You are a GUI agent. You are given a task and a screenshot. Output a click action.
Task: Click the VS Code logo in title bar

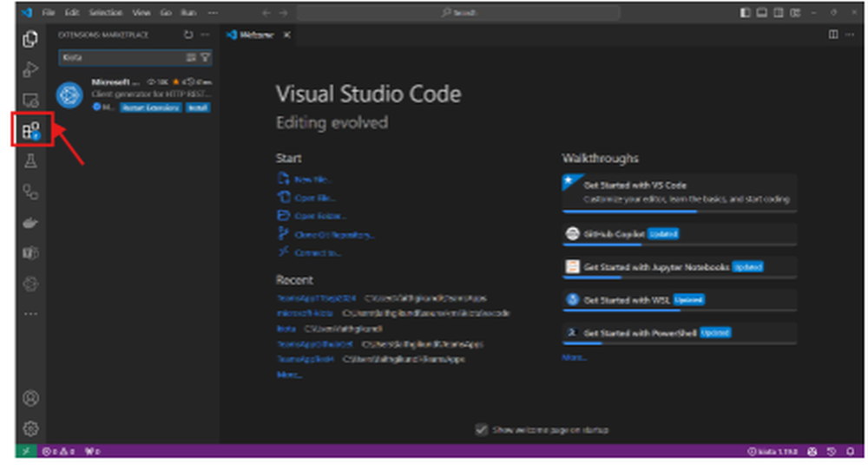coord(27,12)
